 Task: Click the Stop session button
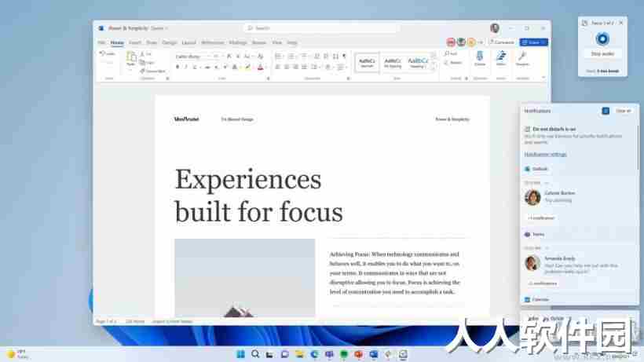point(602,53)
